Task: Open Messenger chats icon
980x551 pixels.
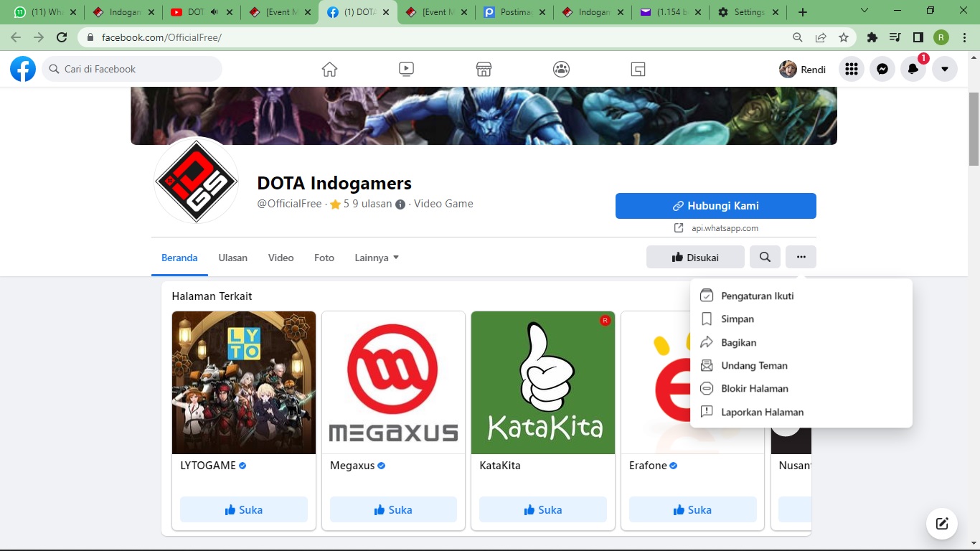Action: click(883, 69)
